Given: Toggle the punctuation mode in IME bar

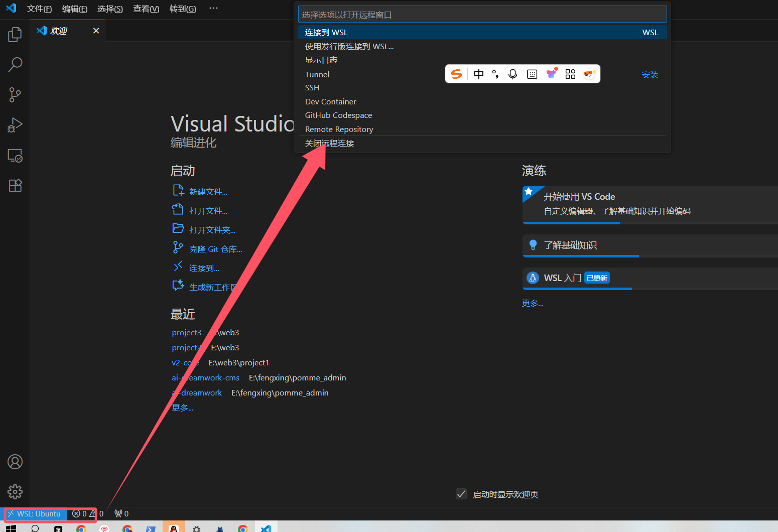Looking at the screenshot, I should (495, 74).
